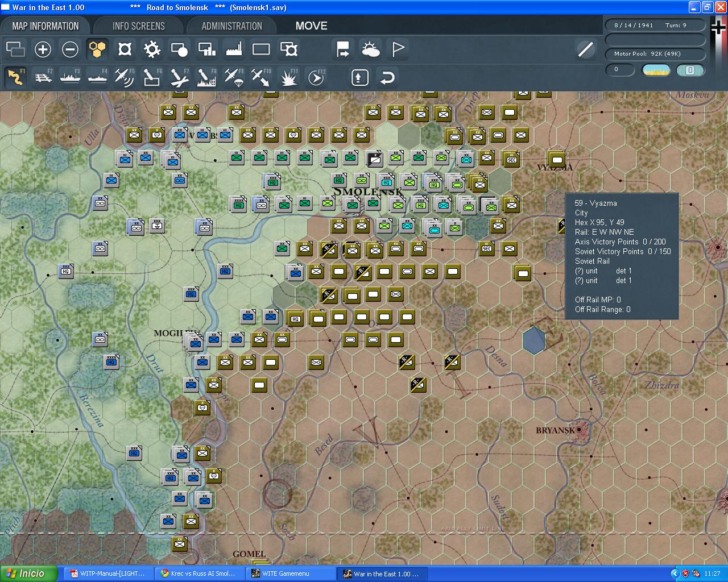Click the dark pill showing 0
Viewport: 728px width, 582px height.
(619, 70)
